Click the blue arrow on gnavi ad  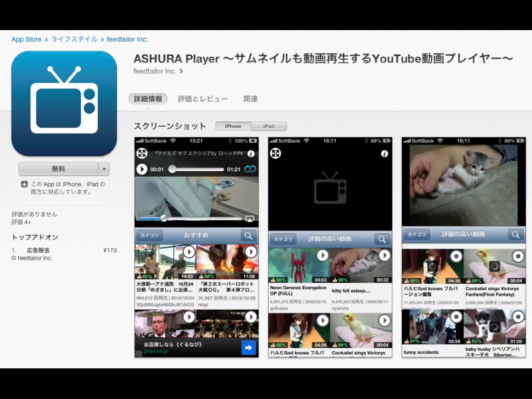(248, 348)
